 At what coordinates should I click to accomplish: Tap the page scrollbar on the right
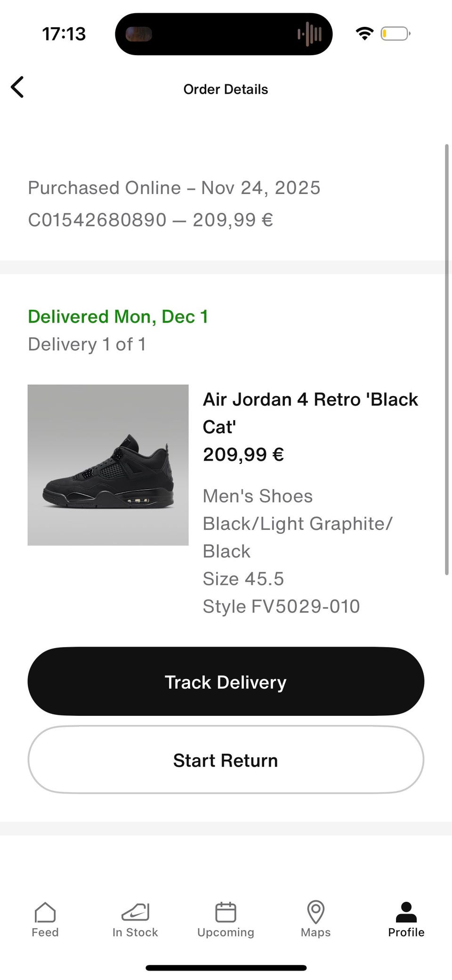click(446, 359)
